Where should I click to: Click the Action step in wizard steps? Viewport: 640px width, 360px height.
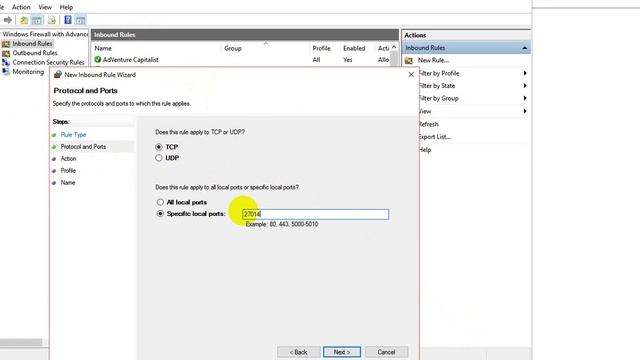69,158
